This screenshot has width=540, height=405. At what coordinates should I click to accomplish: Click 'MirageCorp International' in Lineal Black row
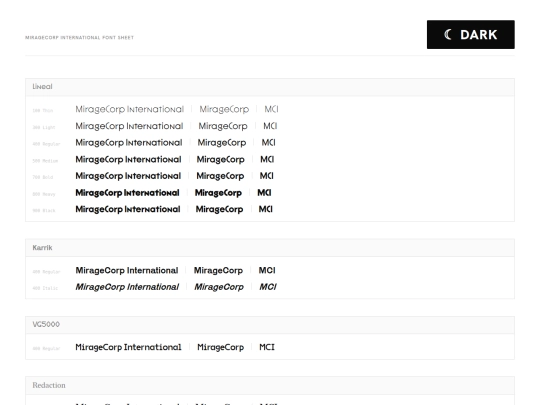point(128,209)
